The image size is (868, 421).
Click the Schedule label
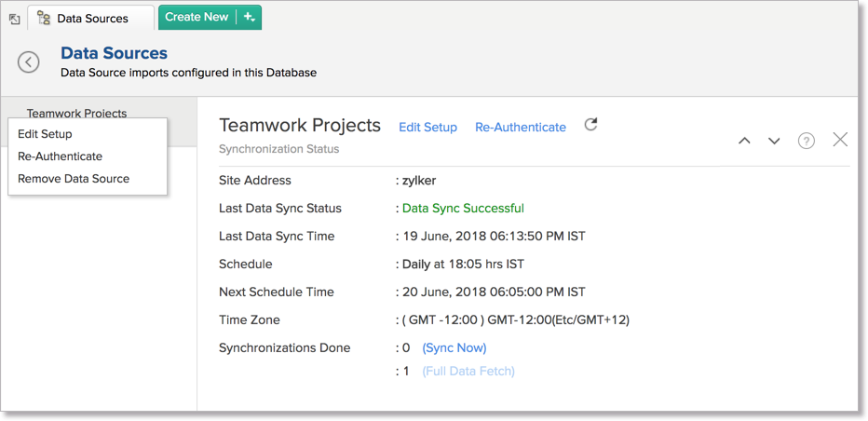click(246, 265)
